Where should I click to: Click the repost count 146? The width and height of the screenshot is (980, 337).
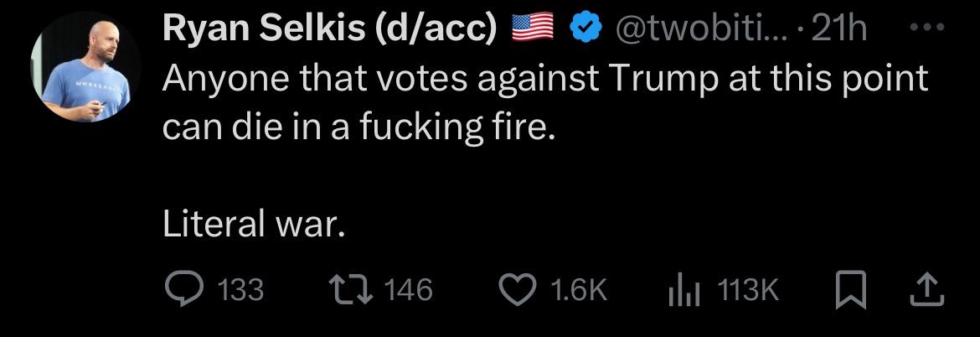[x=409, y=291]
